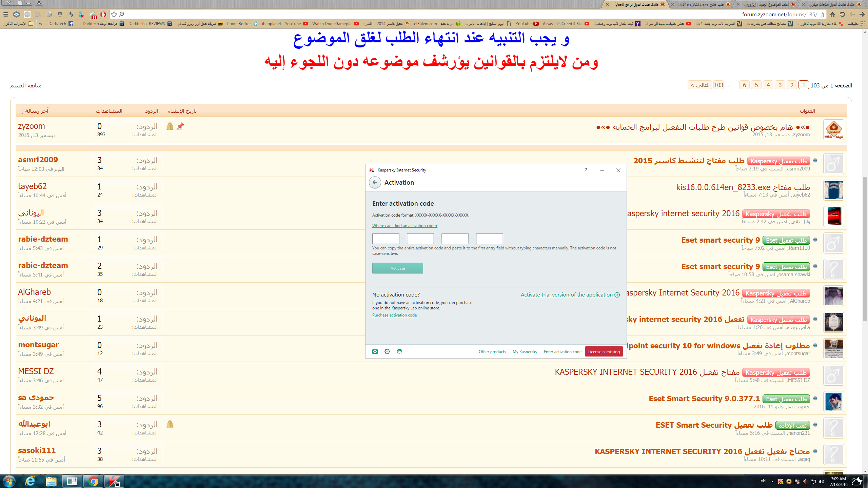Image resolution: width=868 pixels, height=488 pixels.
Task: Switch to Chrome taskbar icon
Action: click(x=93, y=481)
